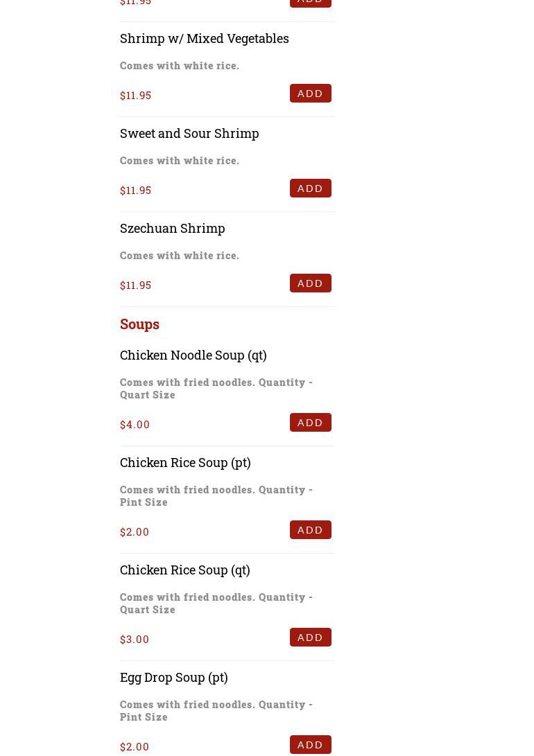The height and width of the screenshot is (756, 534).
Task: Add Shrimp w/ Mixed Vegetables to order
Action: (x=310, y=94)
